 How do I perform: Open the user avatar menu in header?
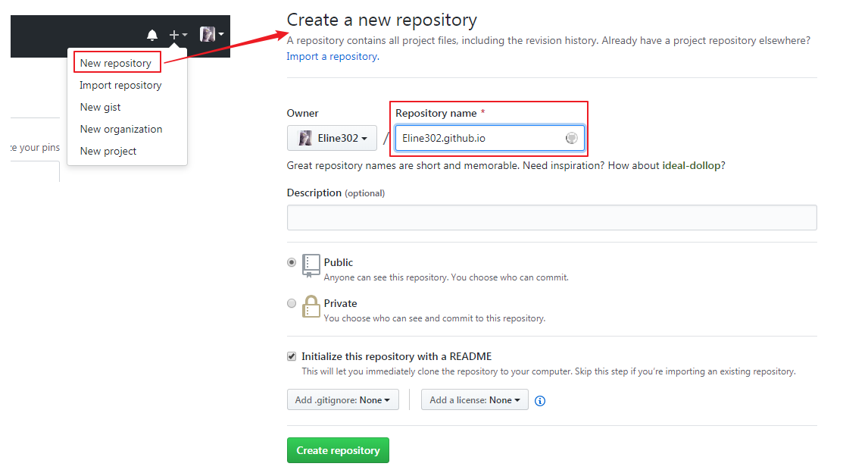tap(211, 34)
